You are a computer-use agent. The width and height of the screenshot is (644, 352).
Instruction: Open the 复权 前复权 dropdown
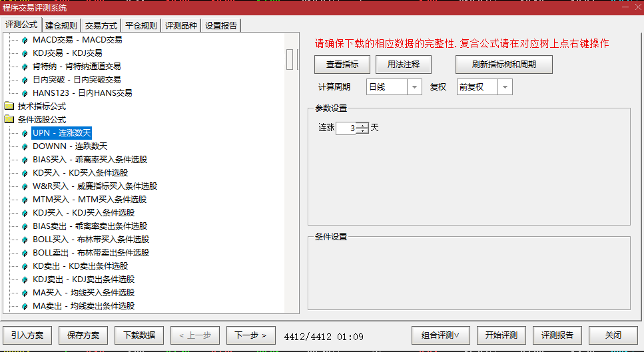(505, 87)
